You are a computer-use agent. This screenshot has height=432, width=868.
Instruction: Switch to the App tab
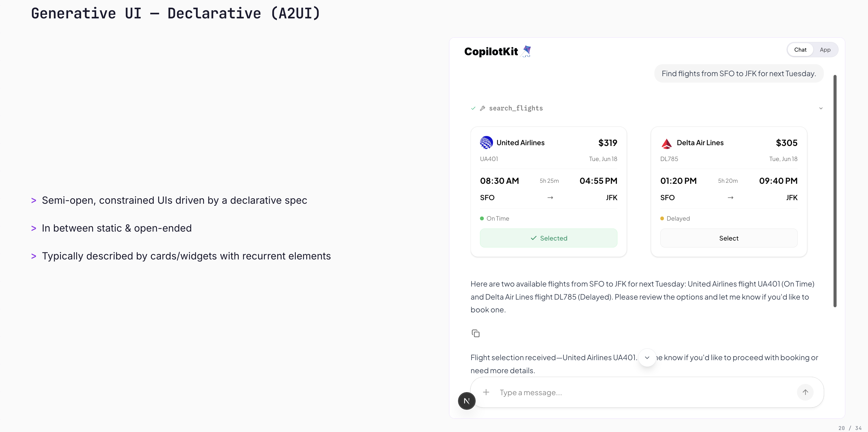tap(825, 50)
